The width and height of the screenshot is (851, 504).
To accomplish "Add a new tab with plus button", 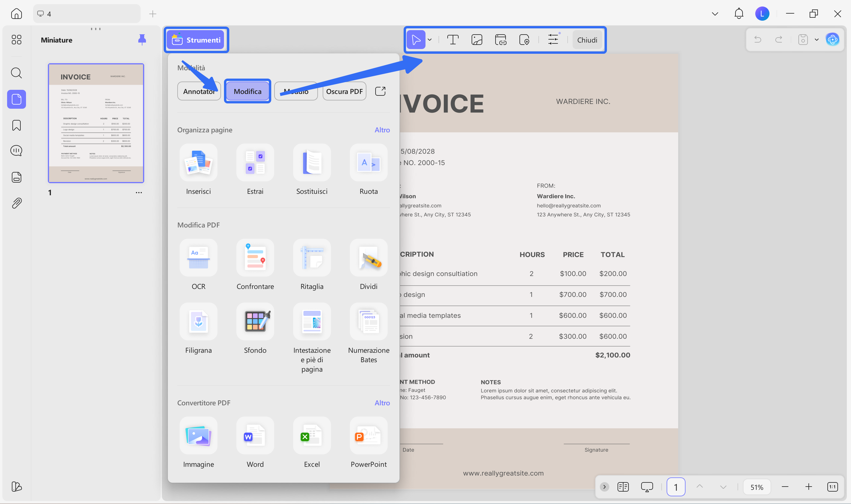I will coord(153,14).
